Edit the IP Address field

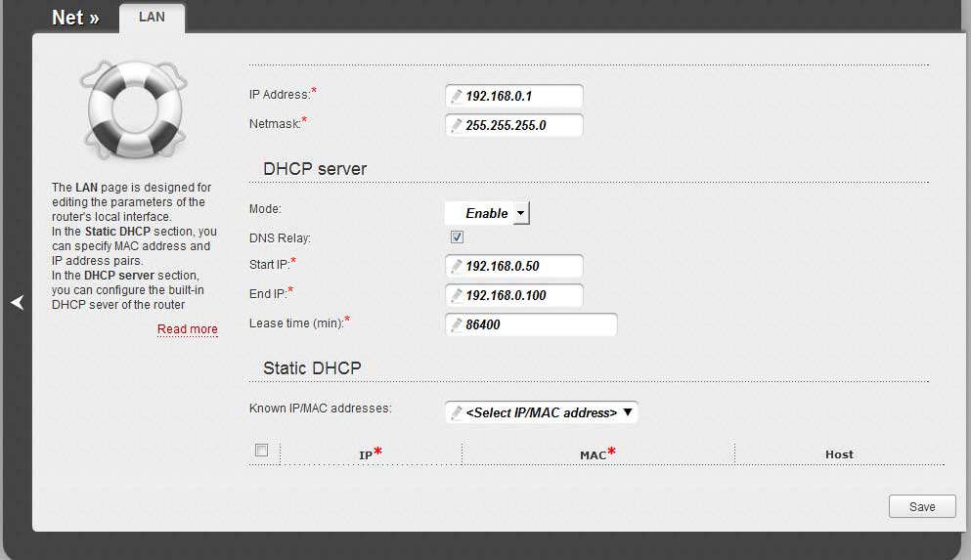[x=514, y=96]
